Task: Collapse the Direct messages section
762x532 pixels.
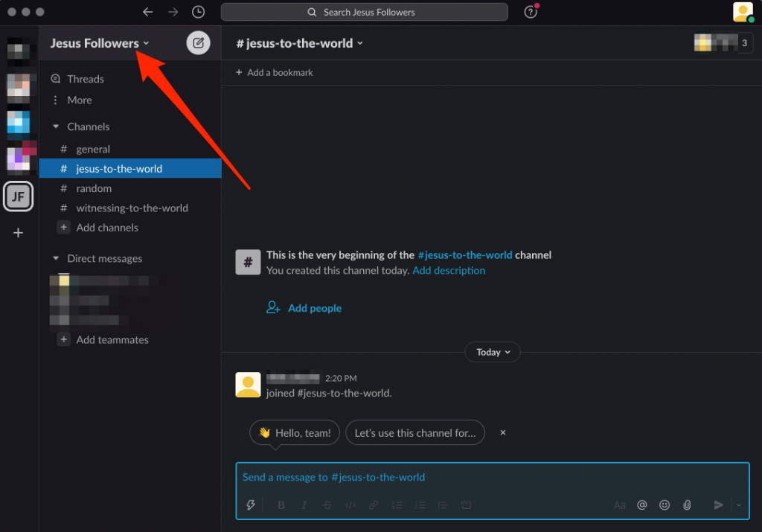Action: (x=56, y=258)
